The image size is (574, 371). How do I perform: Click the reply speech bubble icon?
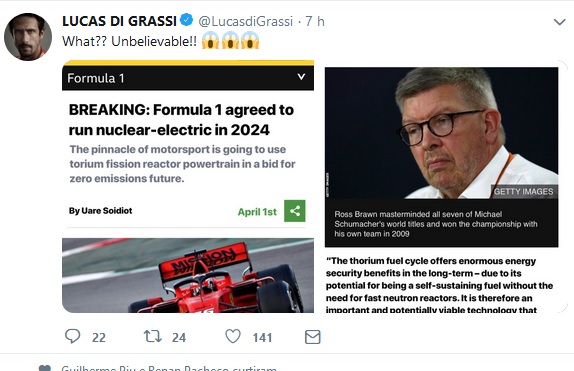pos(72,336)
